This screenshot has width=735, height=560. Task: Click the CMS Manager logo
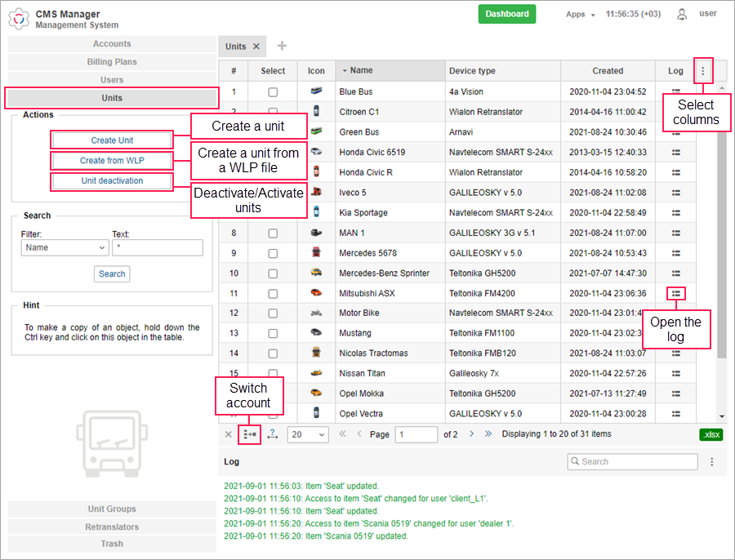19,19
